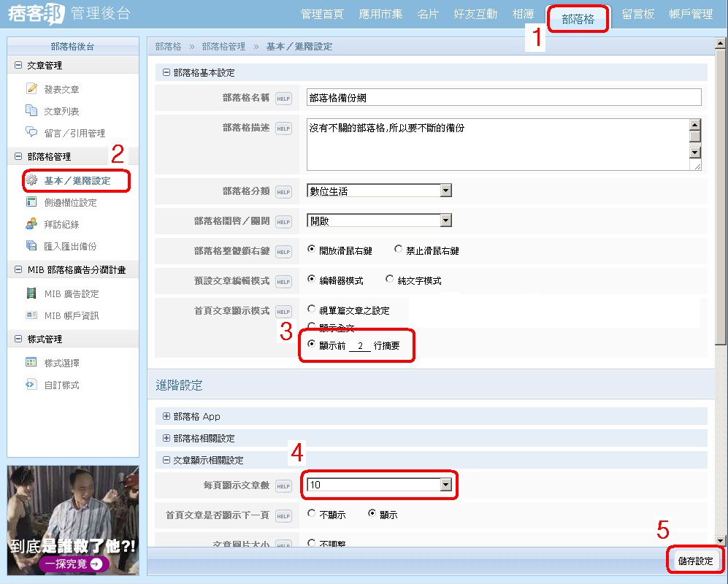Click the summary line count field

360,345
